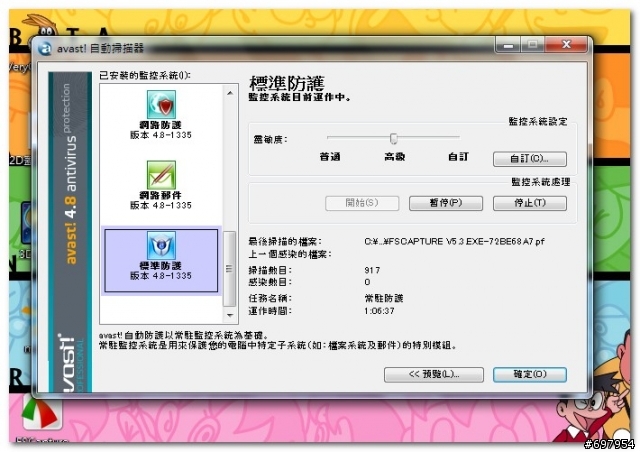Click the 停止(T) stop button
This screenshot has width=640, height=452.
[x=529, y=203]
